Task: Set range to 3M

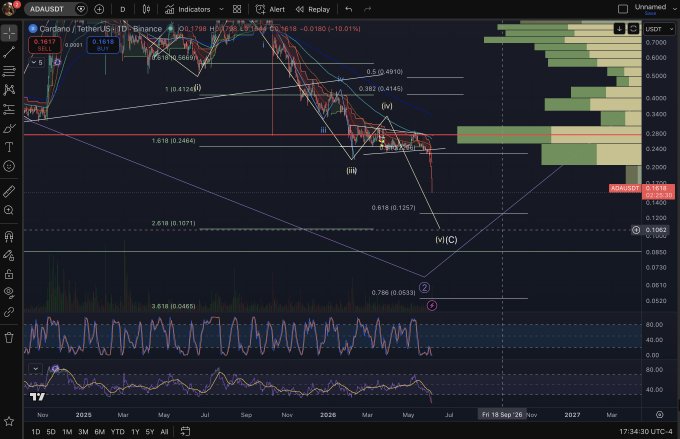Action: coord(83,432)
